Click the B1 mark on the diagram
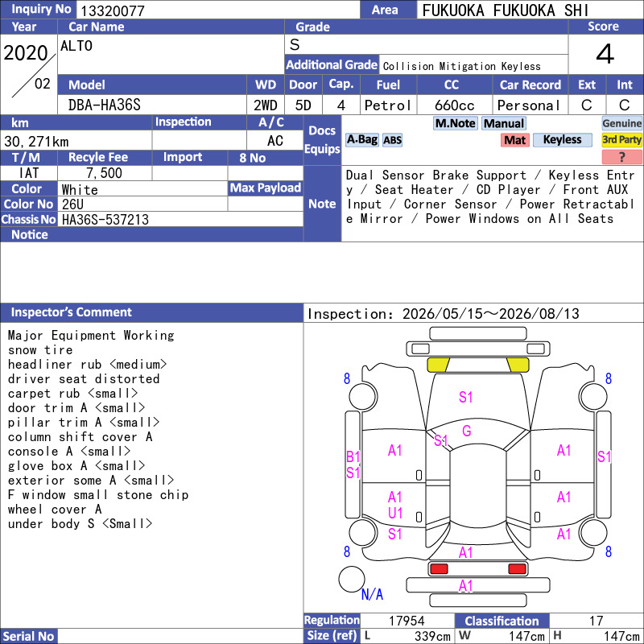The width and height of the screenshot is (644, 644). [x=353, y=456]
